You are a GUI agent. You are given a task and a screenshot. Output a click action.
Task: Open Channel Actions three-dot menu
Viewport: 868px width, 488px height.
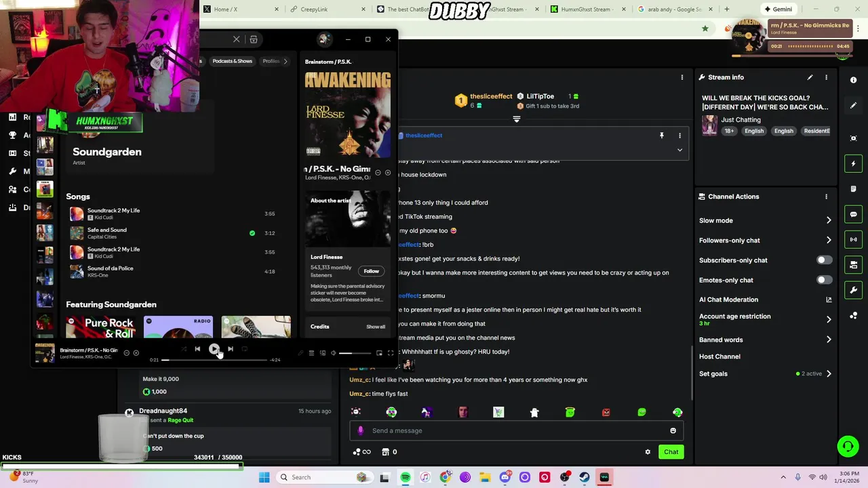point(826,197)
